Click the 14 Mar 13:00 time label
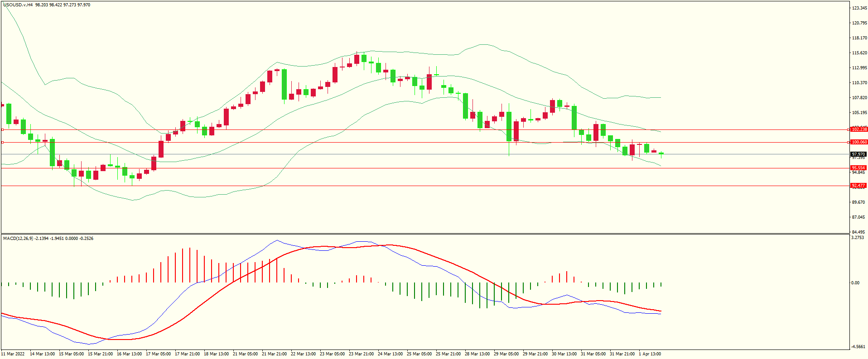Screen dimensions: 868x359 [43, 354]
